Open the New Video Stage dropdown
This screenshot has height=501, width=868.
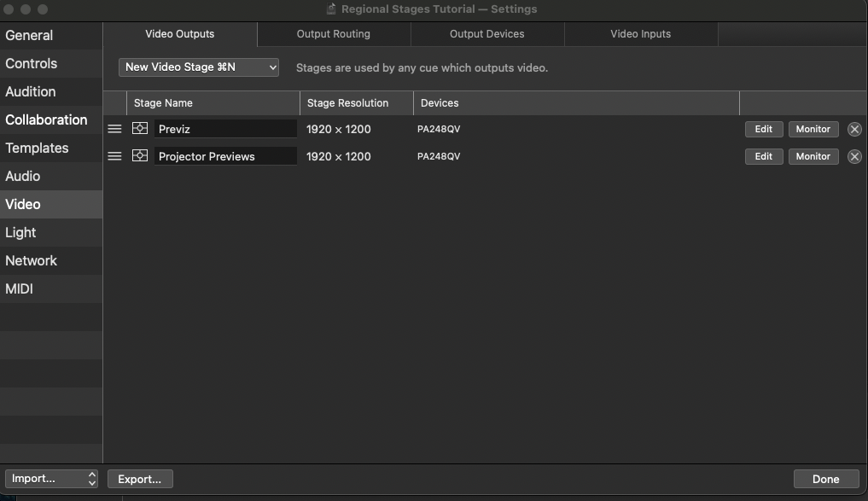[x=199, y=67]
